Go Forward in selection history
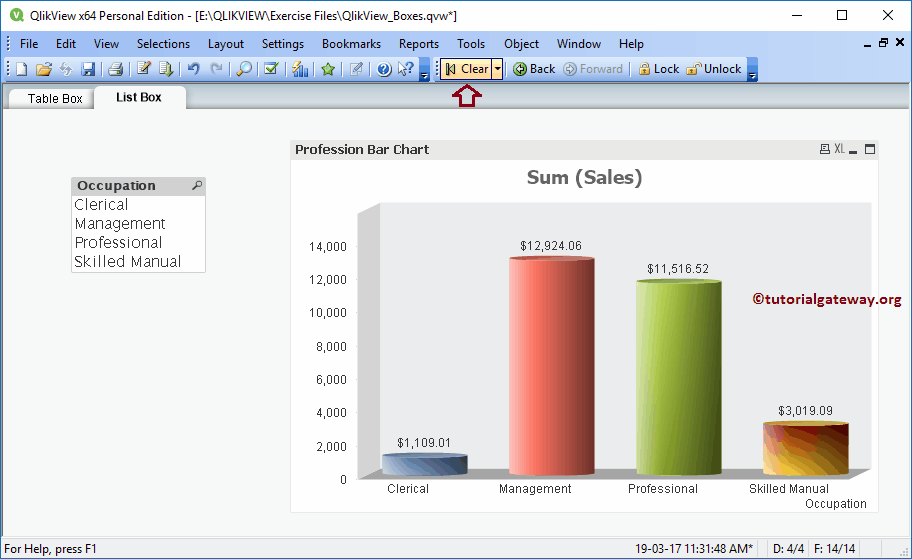Viewport: 912px width, 559px height. (x=593, y=69)
